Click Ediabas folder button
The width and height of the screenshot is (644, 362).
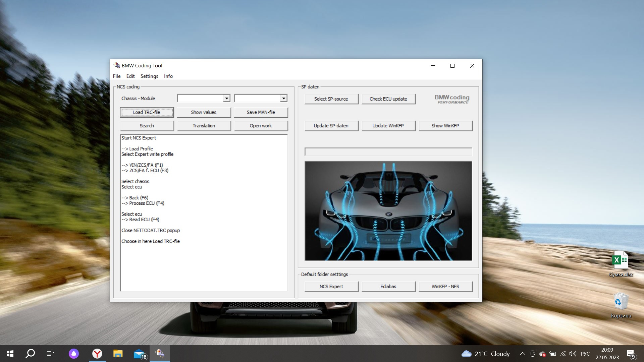pyautogui.click(x=388, y=287)
